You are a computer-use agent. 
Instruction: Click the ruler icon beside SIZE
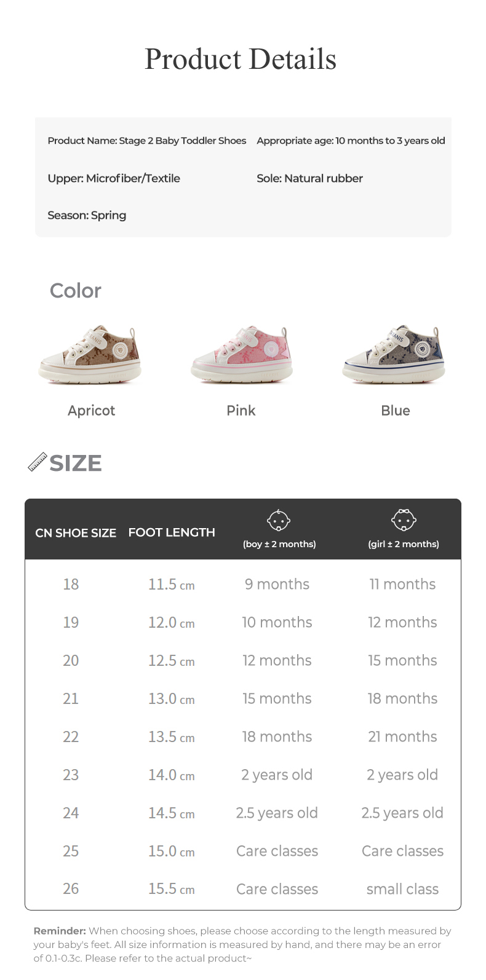point(38,462)
